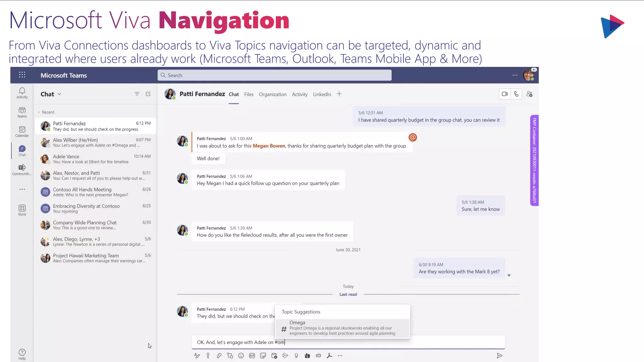Image resolution: width=644 pixels, height=362 pixels.
Task: Open the GIF picker
Action: 252,355
